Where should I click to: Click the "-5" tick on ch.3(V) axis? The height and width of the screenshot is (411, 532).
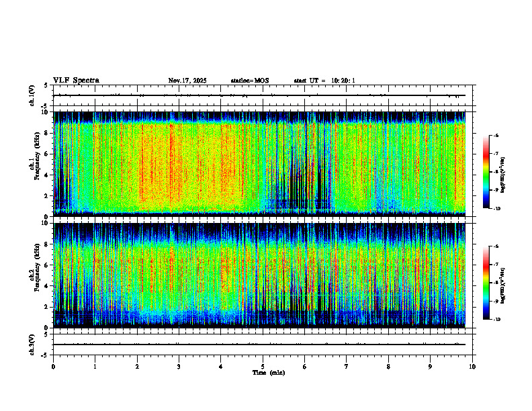pos(44,355)
